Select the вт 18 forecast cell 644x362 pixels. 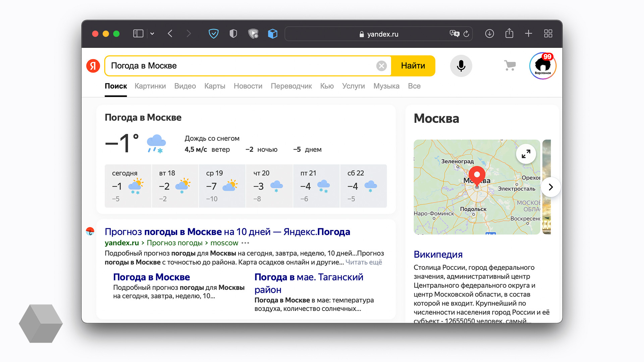click(x=175, y=186)
